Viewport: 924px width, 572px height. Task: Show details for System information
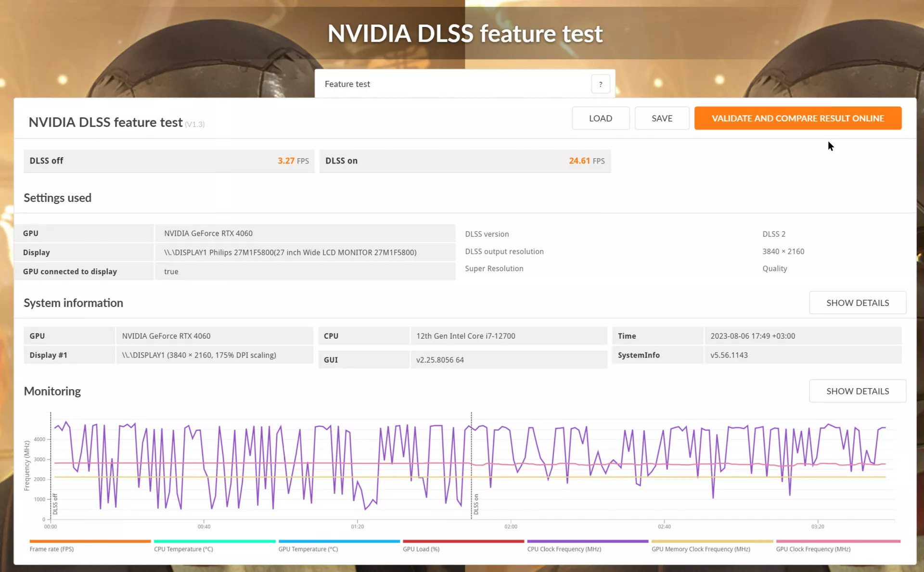(858, 303)
